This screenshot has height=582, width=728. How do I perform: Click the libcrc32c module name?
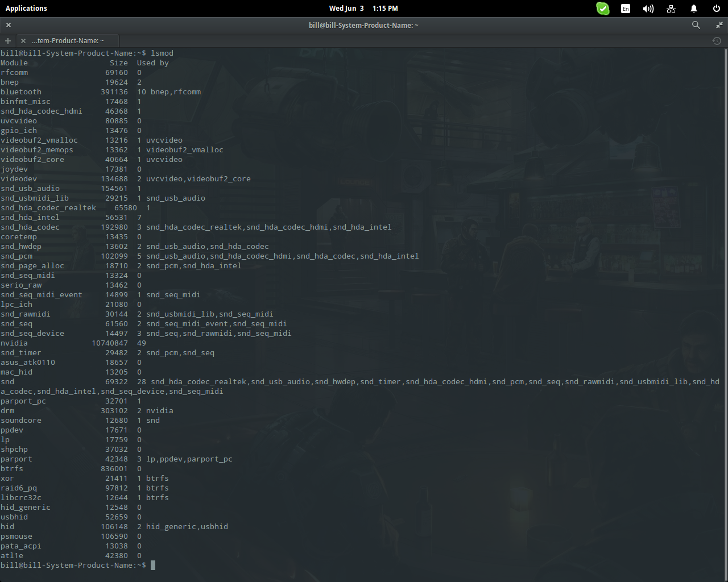click(x=21, y=498)
